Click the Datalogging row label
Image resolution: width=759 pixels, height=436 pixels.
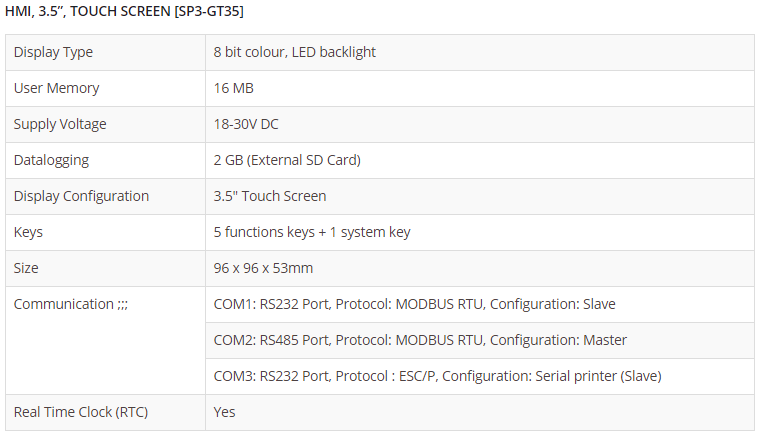(51, 160)
